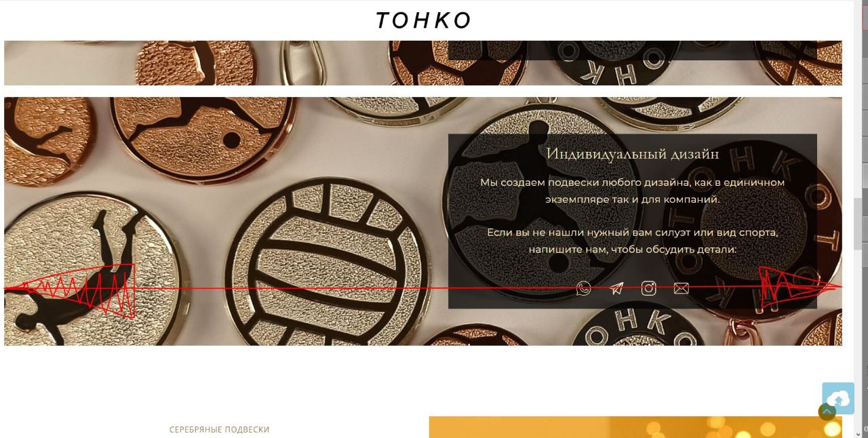Open the Telegram paper-plane icon
868x438 pixels.
tap(616, 289)
